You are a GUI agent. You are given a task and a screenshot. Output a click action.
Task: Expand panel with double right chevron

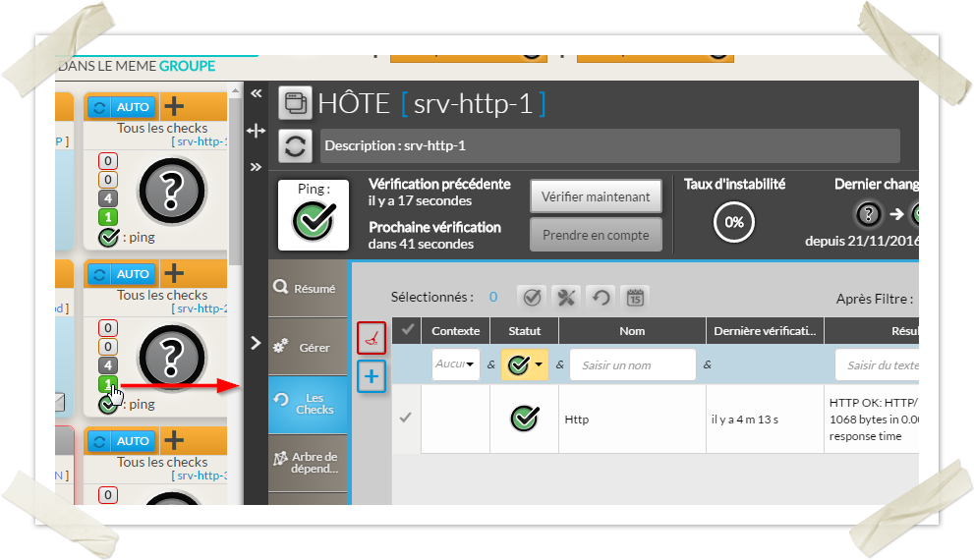point(256,167)
